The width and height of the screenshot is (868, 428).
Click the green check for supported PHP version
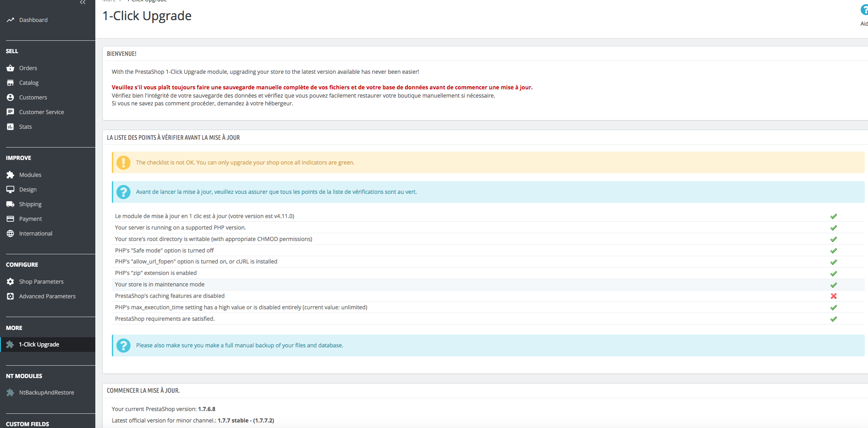point(834,228)
